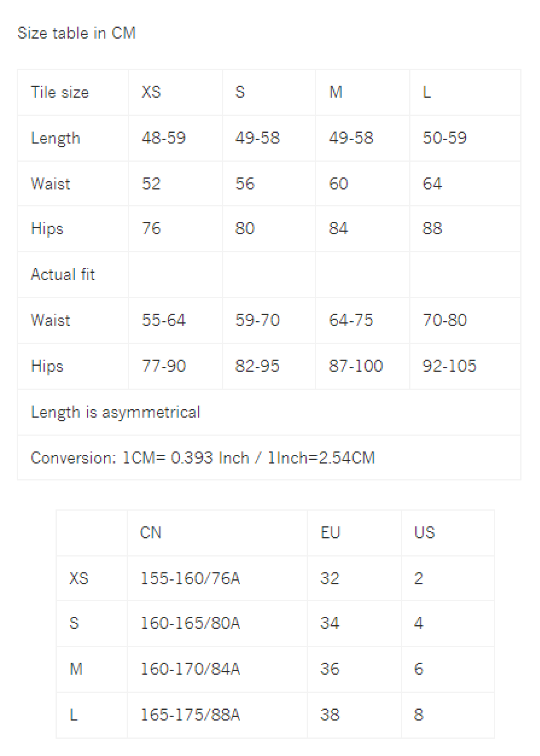The image size is (540, 756).
Task: Click the Length value 50-59 for L
Action: pyautogui.click(x=445, y=138)
